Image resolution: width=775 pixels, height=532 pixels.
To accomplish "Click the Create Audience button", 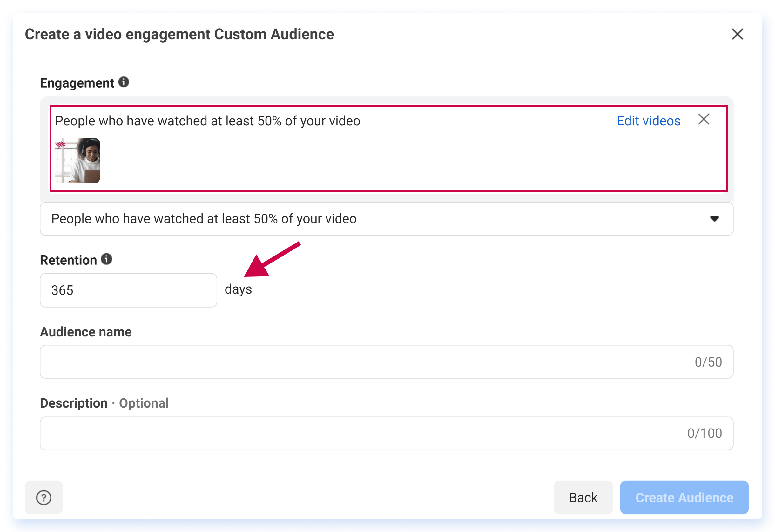I will coord(684,497).
